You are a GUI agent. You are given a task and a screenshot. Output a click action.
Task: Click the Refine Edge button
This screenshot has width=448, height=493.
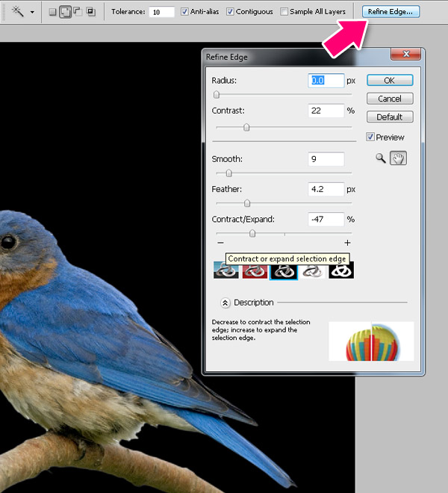391,12
